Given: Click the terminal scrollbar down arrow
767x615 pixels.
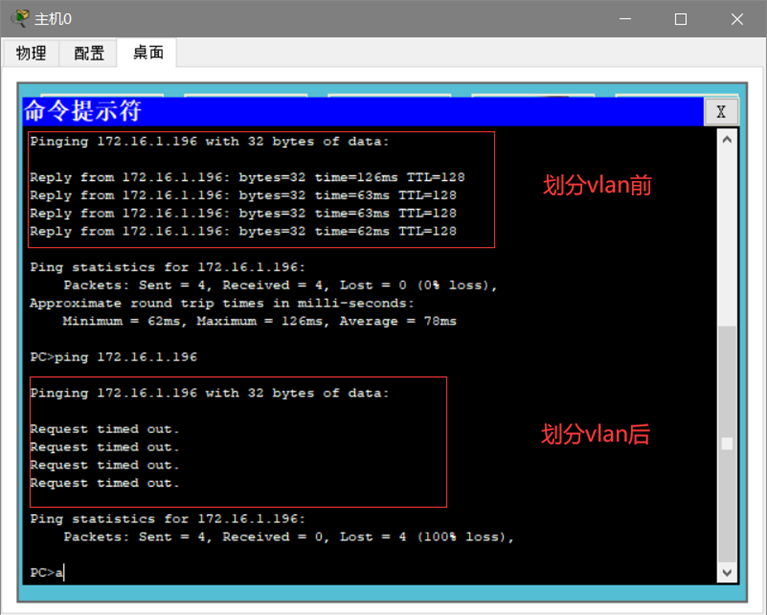Looking at the screenshot, I should pyautogui.click(x=727, y=572).
